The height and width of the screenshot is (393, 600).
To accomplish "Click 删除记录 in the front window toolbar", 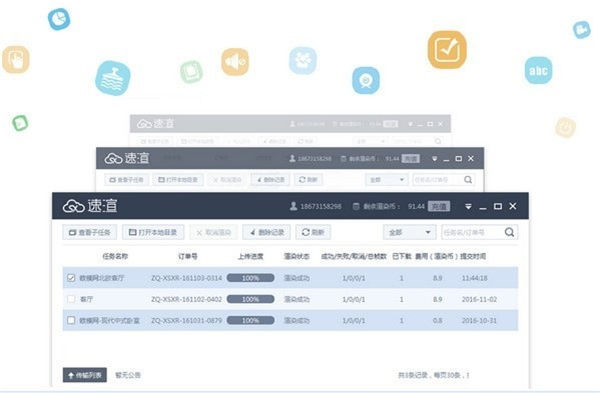I will (x=267, y=232).
